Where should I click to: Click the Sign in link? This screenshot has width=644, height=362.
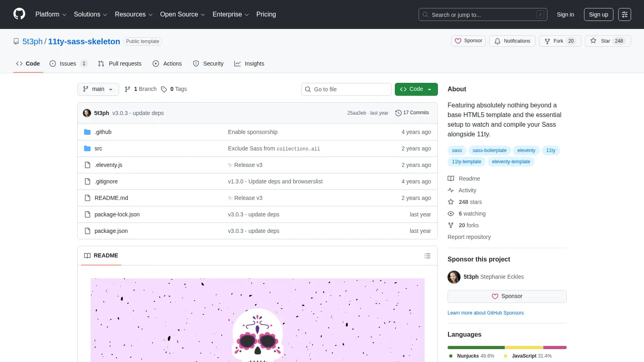tap(566, 14)
